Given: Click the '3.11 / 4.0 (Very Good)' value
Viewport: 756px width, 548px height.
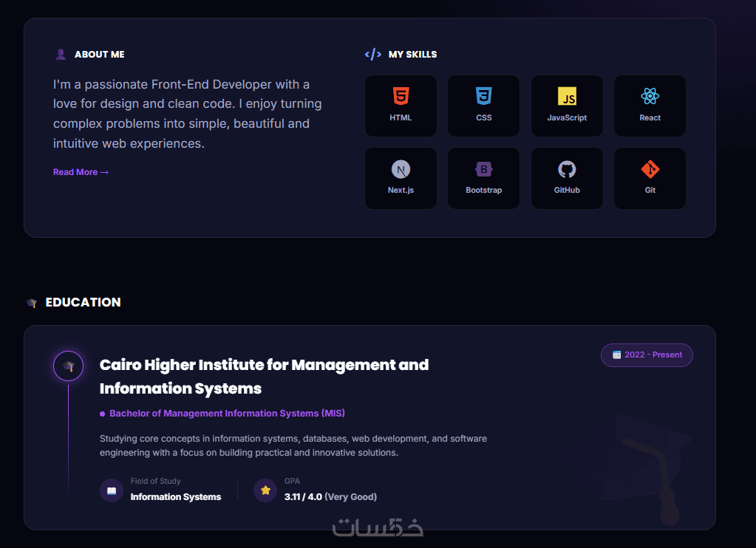Looking at the screenshot, I should click(330, 497).
